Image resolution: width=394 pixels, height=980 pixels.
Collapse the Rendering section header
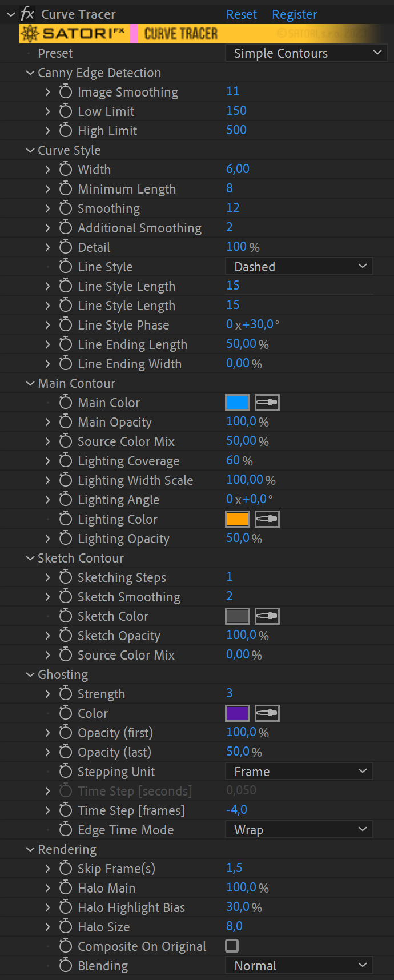[x=30, y=850]
